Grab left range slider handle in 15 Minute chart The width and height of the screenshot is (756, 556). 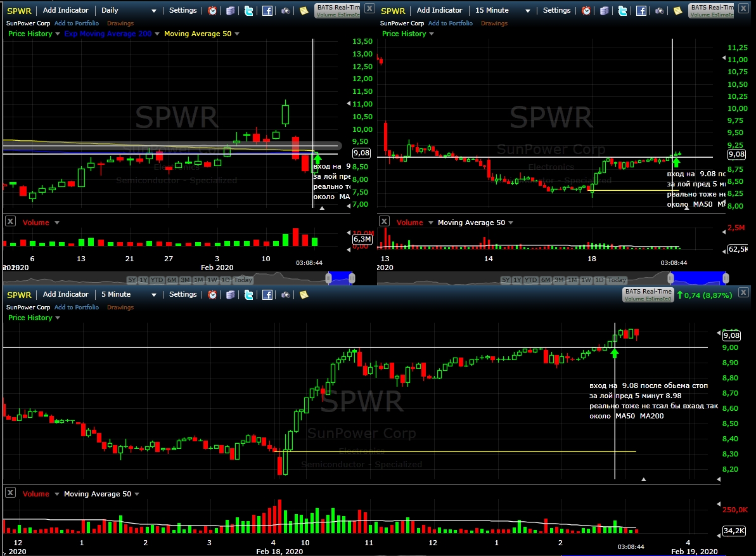pyautogui.click(x=670, y=278)
